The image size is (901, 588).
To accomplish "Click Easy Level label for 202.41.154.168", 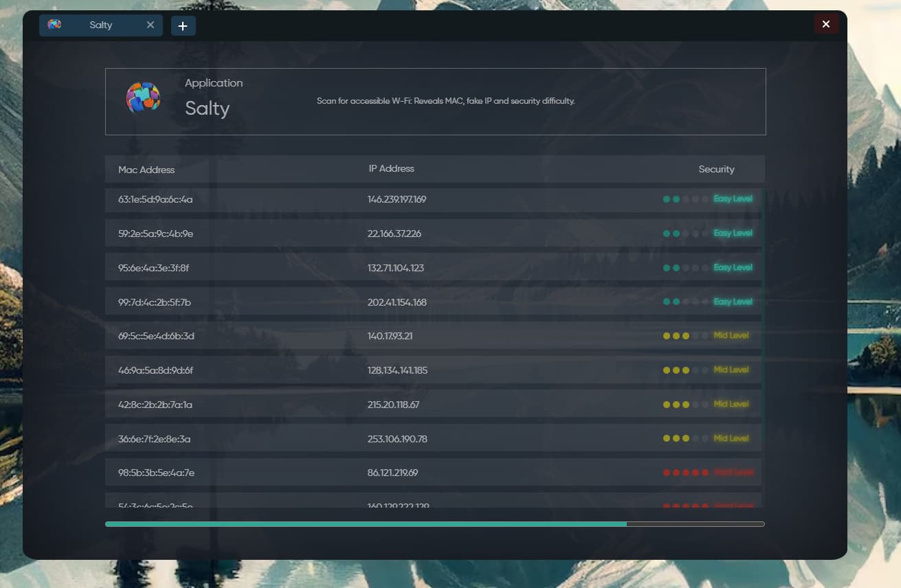I will tap(733, 302).
